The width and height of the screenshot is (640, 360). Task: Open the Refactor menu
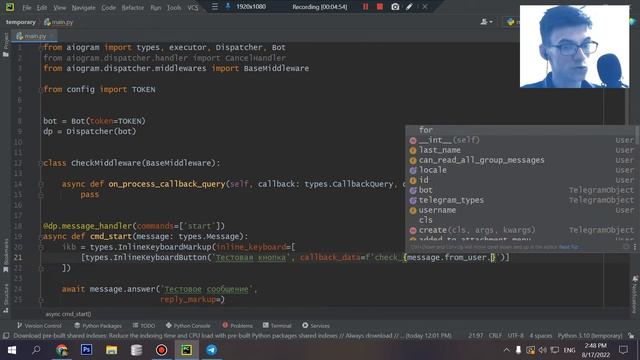click(x=133, y=7)
